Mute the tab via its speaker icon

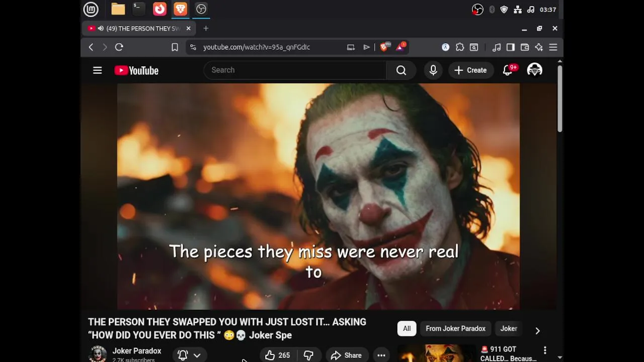101,29
